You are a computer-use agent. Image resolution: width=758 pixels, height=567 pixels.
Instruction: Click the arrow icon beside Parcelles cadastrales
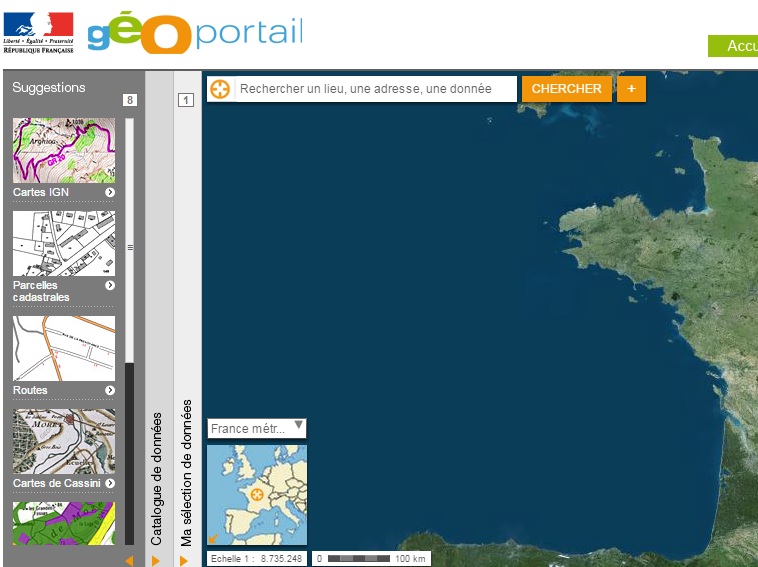(x=110, y=285)
